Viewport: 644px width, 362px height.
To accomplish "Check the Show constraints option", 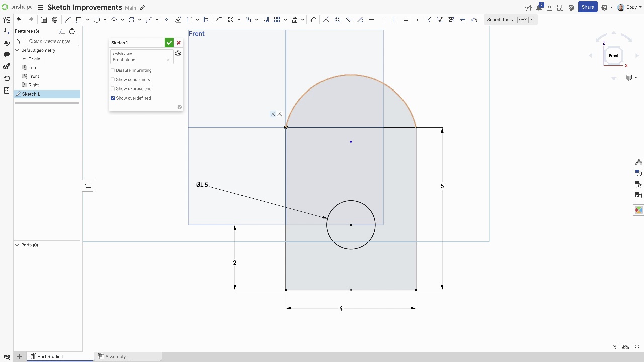I will [113, 79].
